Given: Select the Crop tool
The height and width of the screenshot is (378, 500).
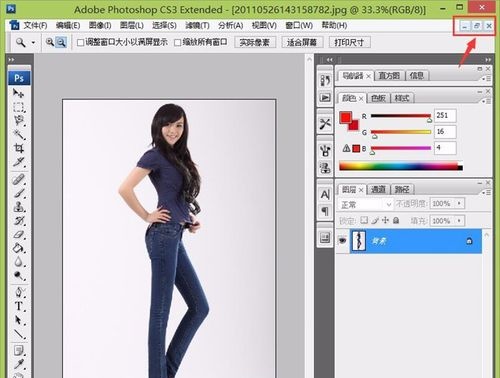Looking at the screenshot, I should pos(19,148).
